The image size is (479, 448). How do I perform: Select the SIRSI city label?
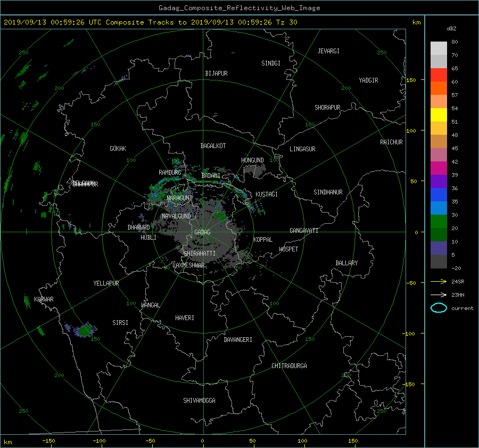point(120,323)
